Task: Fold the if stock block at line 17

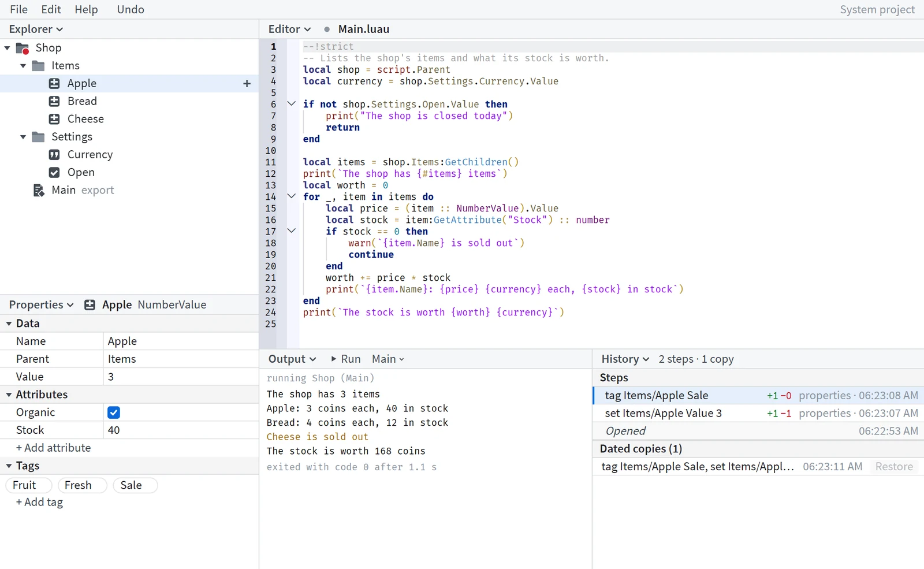Action: (292, 231)
